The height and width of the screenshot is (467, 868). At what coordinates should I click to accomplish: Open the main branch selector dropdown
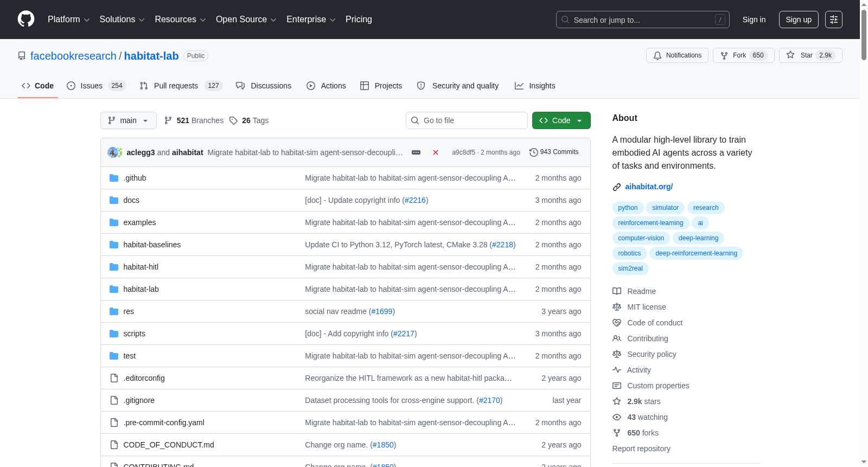pyautogui.click(x=129, y=120)
